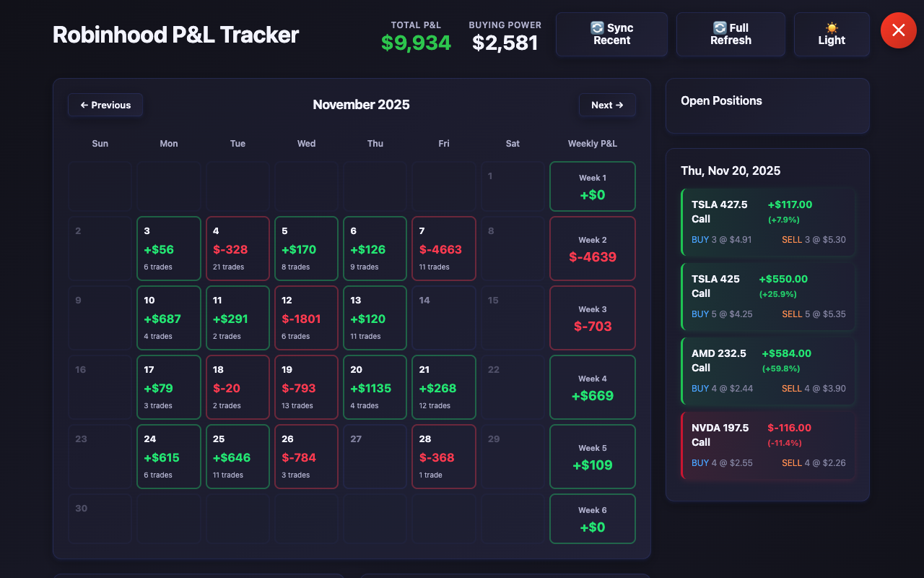Viewport: 924px width, 578px height.
Task: Open the TSLA 425 Call trade card
Action: 768,297
